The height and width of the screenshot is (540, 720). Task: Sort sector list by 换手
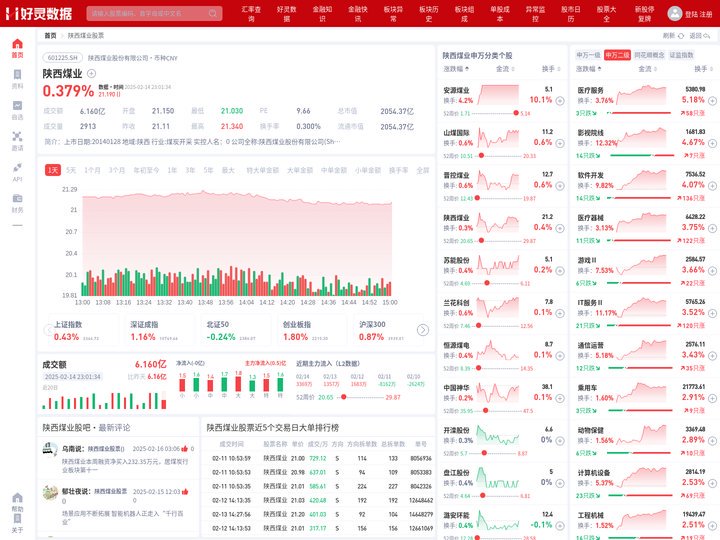(703, 69)
